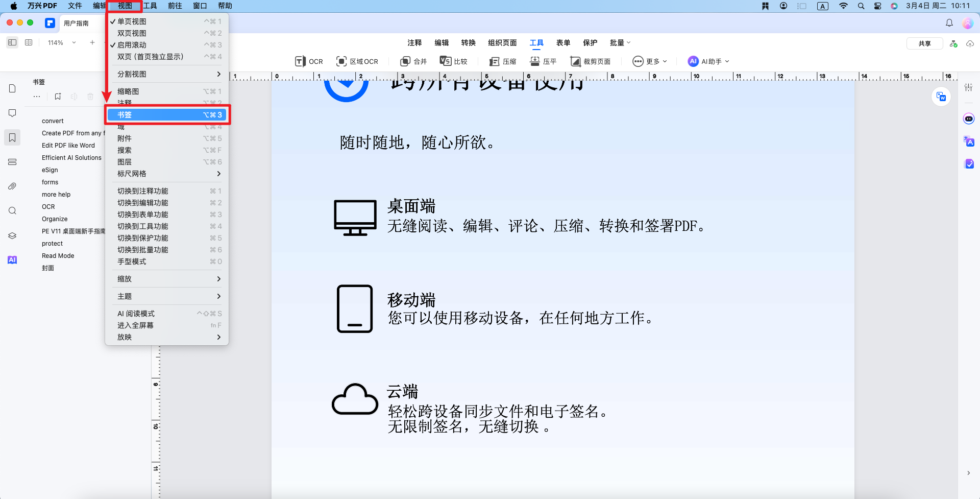This screenshot has height=499, width=980.
Task: Open the comments panel icon in sidebar
Action: (12, 113)
